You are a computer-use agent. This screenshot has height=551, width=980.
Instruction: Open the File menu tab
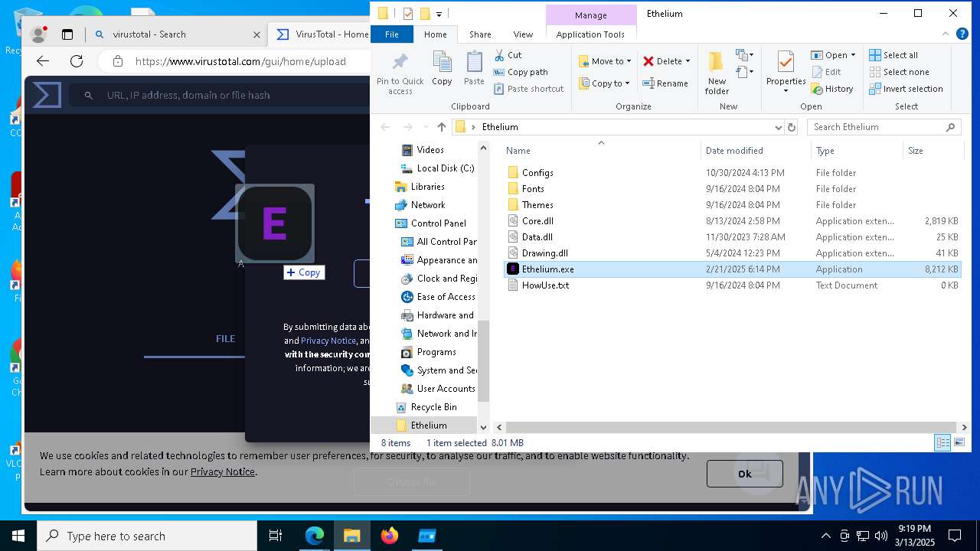tap(392, 34)
